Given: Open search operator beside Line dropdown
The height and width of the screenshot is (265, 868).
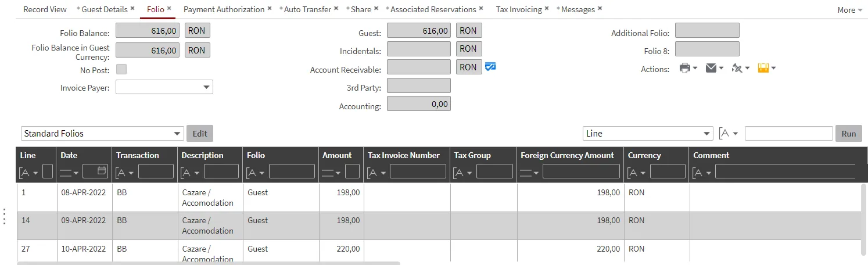Looking at the screenshot, I should point(729,133).
